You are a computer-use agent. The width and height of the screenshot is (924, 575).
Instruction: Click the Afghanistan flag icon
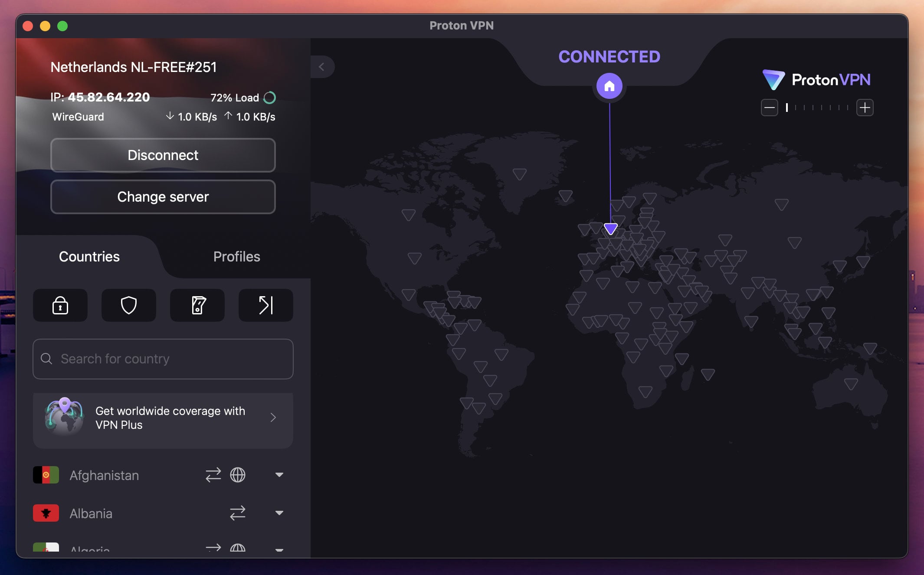pos(46,475)
